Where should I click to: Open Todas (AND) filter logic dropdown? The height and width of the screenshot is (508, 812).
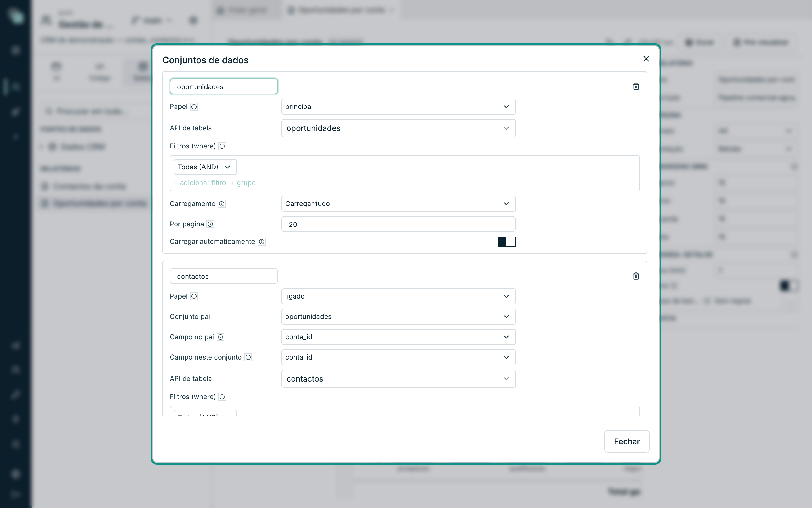205,167
